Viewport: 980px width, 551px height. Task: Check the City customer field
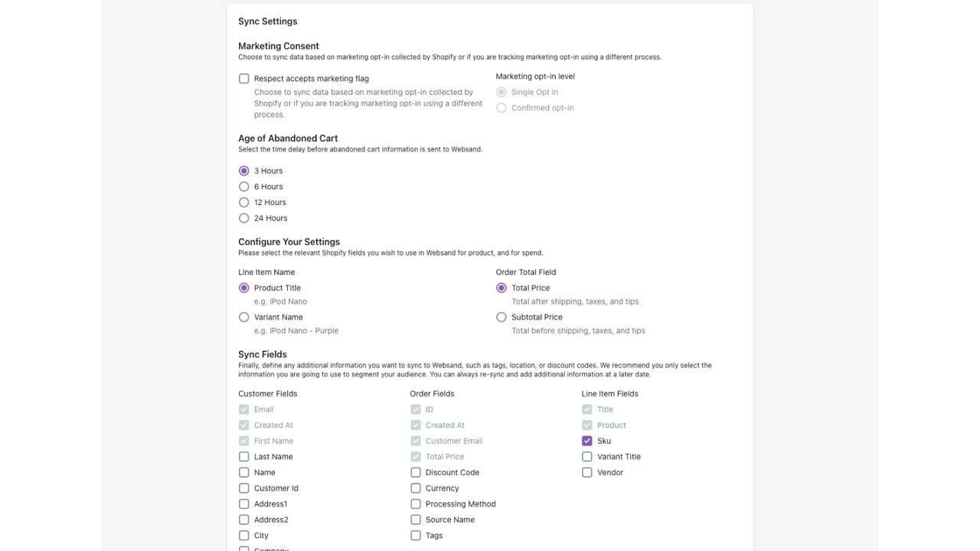coord(243,535)
